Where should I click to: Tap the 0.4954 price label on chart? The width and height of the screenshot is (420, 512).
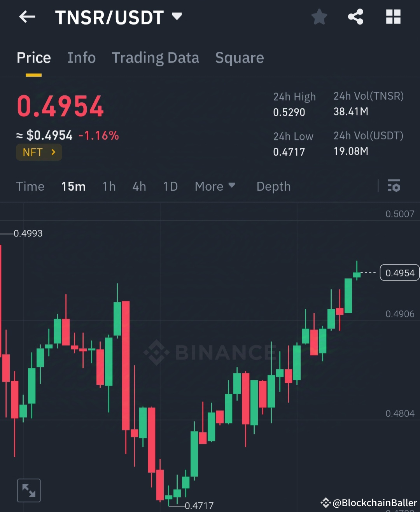(x=399, y=273)
